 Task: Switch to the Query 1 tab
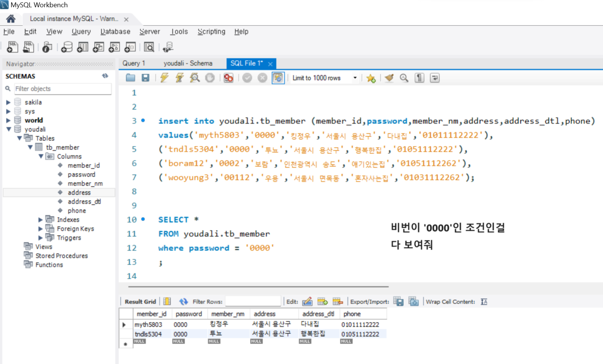pos(134,63)
